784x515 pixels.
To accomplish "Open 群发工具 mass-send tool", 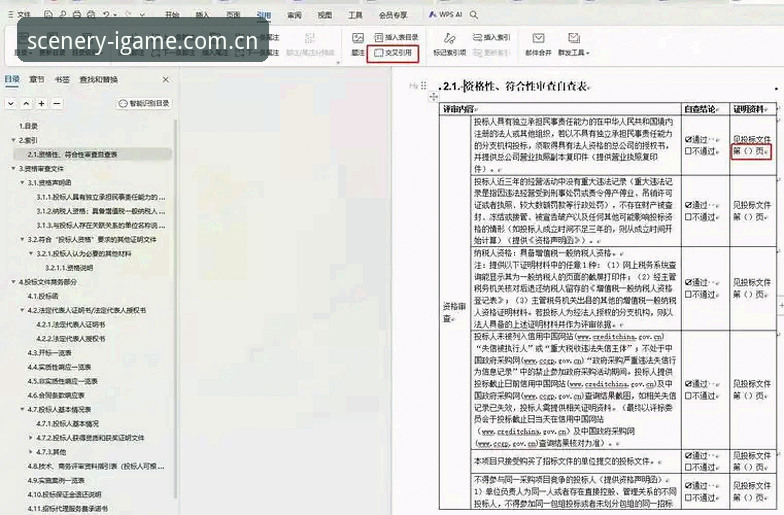I will coord(574,44).
